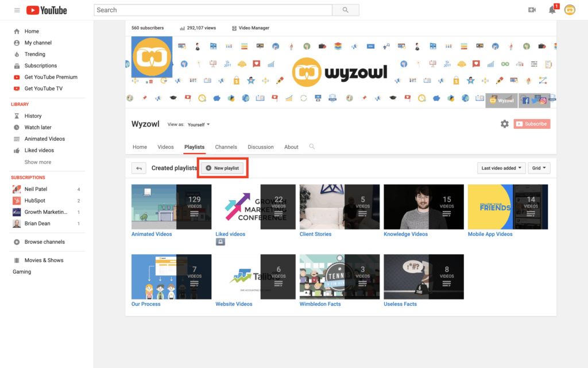Open Animated Videos in Library sidebar

pyautogui.click(x=45, y=139)
